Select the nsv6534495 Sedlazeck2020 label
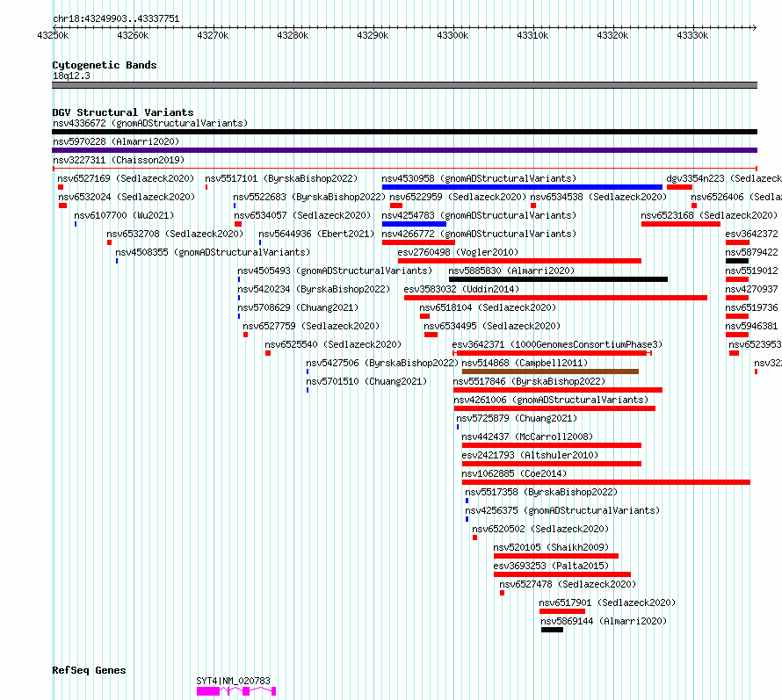This screenshot has height=700, width=782. pos(492,326)
